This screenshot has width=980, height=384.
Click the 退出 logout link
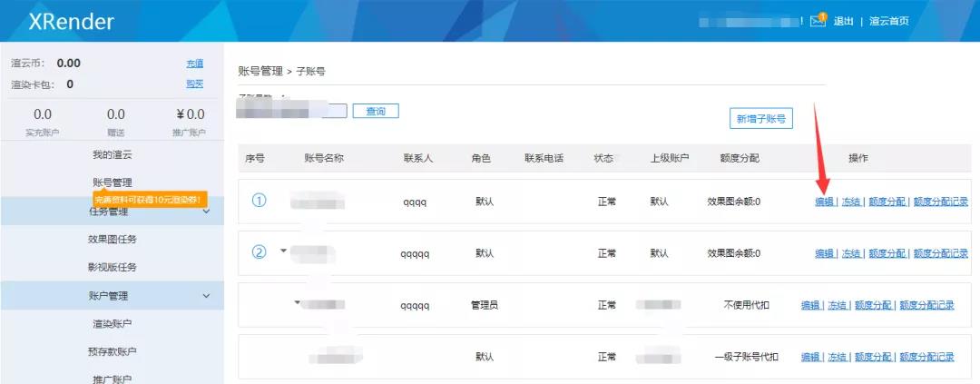coord(843,21)
